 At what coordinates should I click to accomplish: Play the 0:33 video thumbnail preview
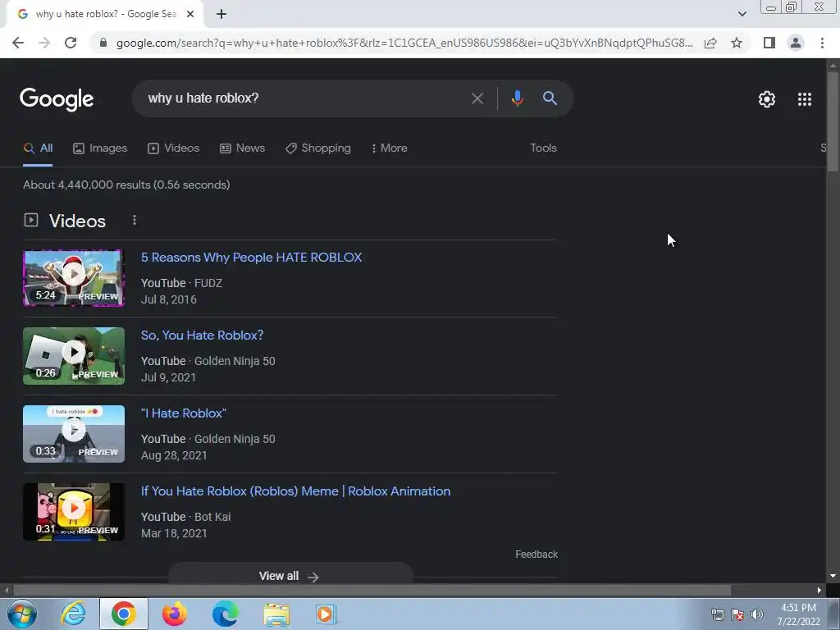click(x=74, y=434)
